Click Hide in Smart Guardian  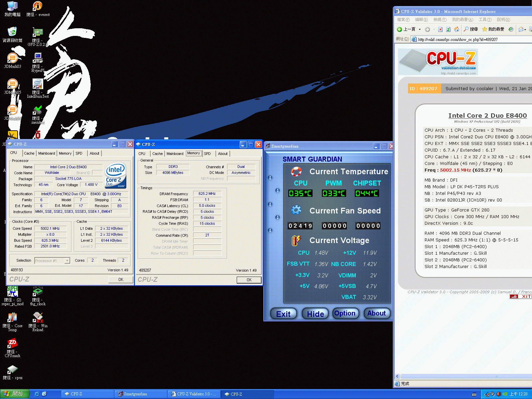(x=315, y=314)
